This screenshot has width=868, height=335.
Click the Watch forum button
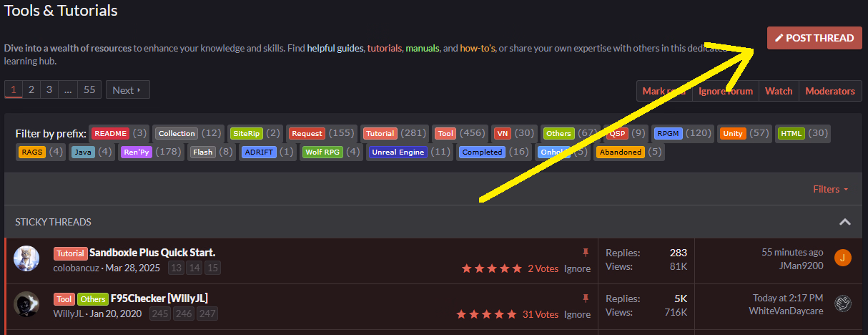click(779, 91)
